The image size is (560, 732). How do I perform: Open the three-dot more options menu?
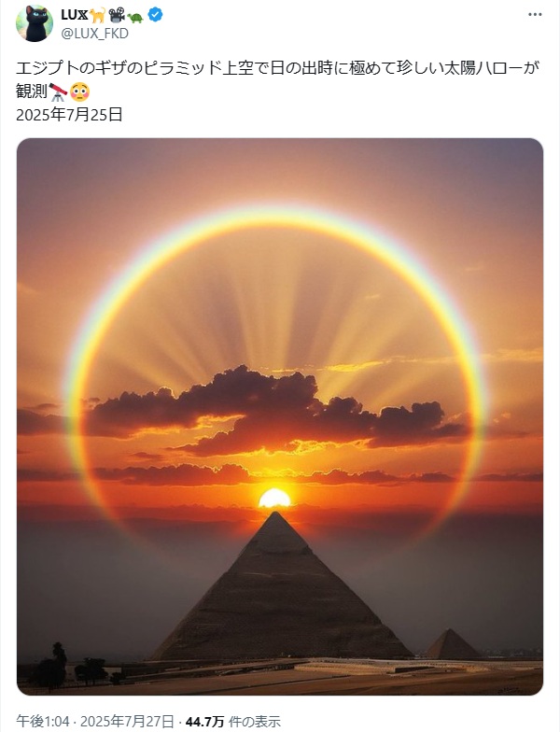coord(535,15)
